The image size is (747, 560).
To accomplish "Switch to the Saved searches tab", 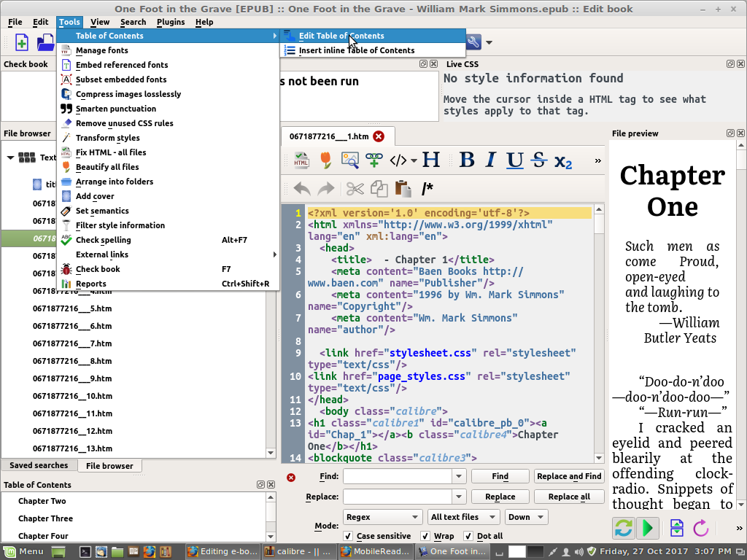I will click(x=39, y=465).
